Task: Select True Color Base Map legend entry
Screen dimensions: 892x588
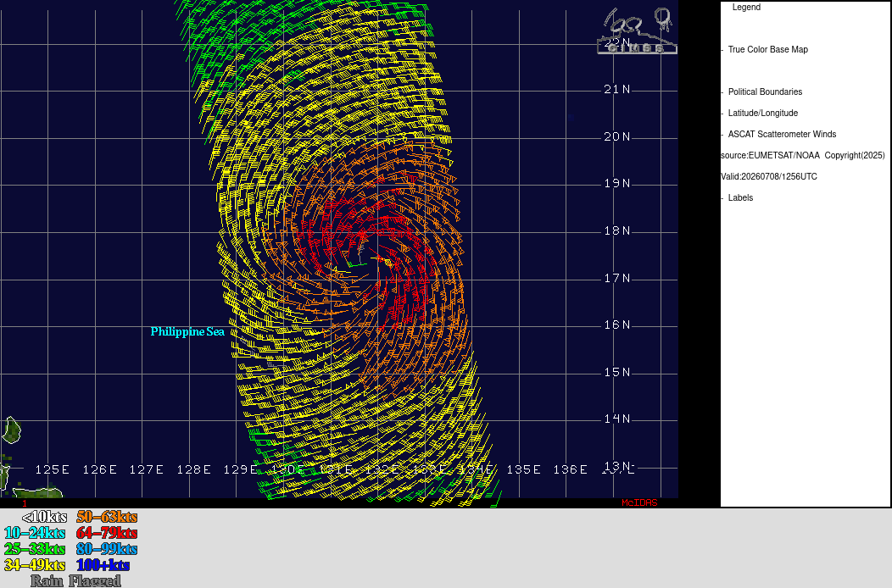Action: [x=767, y=49]
